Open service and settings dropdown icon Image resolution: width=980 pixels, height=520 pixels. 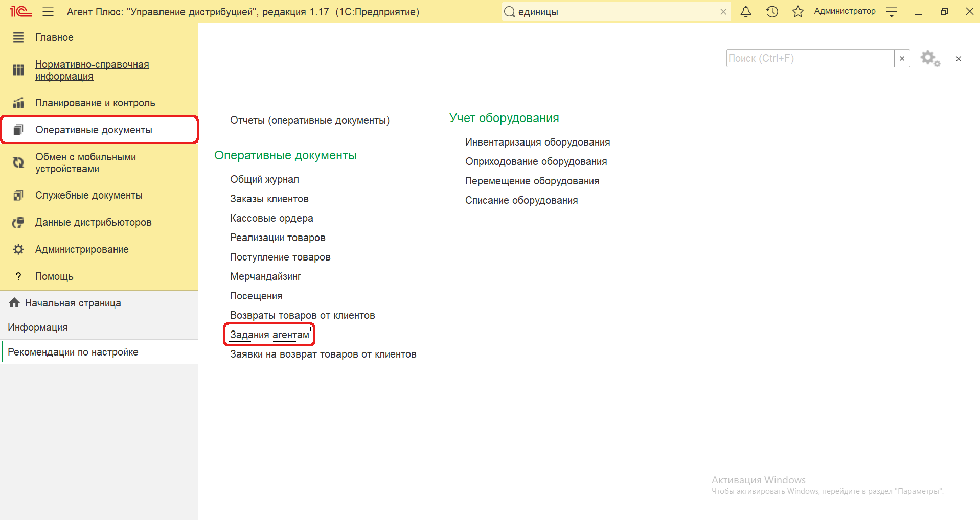tap(892, 12)
